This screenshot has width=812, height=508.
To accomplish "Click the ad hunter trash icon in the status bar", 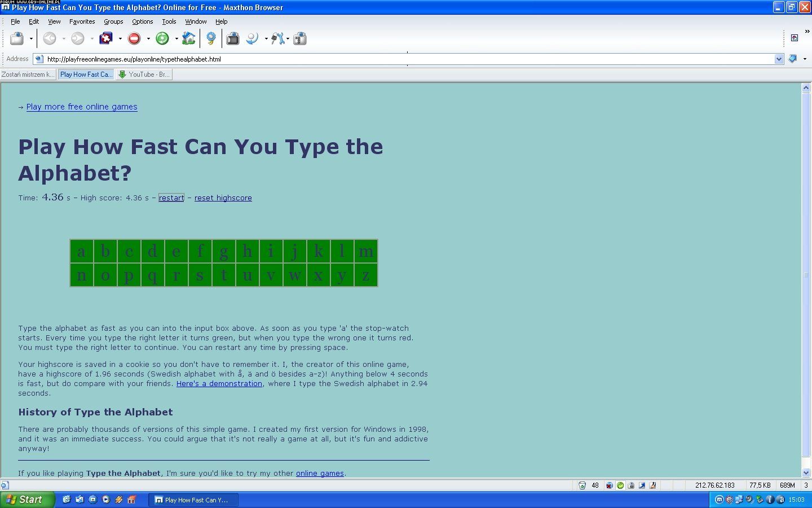I will pos(582,485).
